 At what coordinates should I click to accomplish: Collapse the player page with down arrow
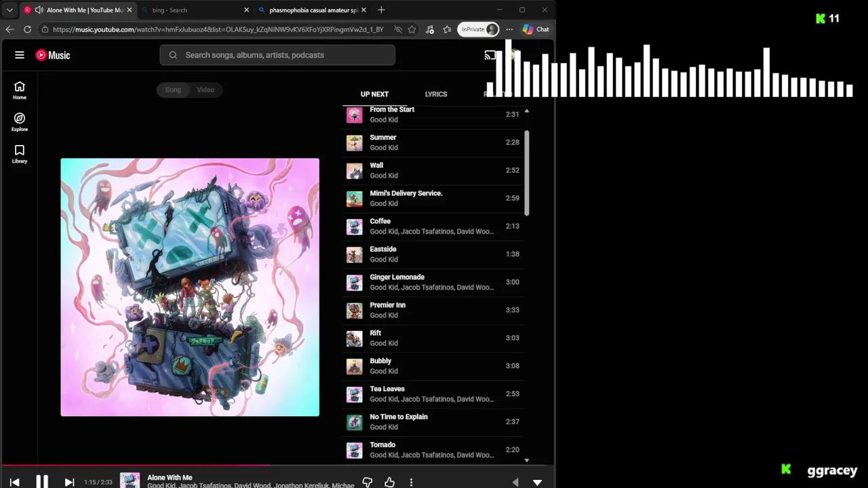[x=537, y=482]
